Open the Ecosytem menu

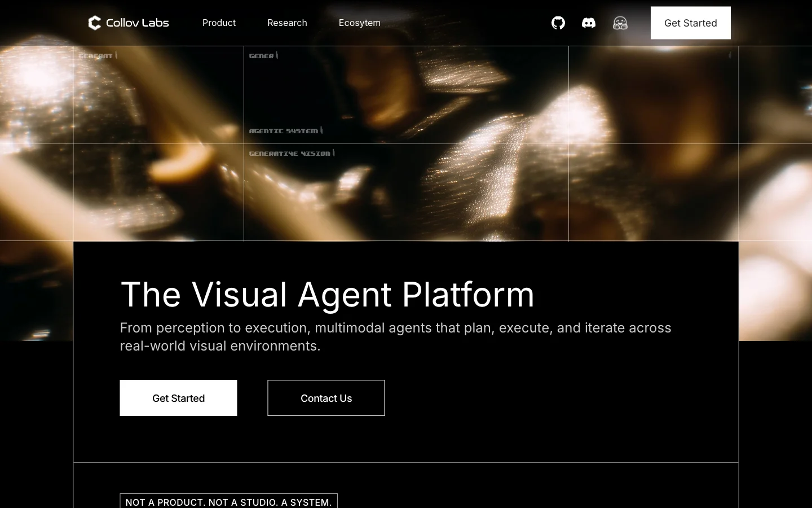[359, 23]
